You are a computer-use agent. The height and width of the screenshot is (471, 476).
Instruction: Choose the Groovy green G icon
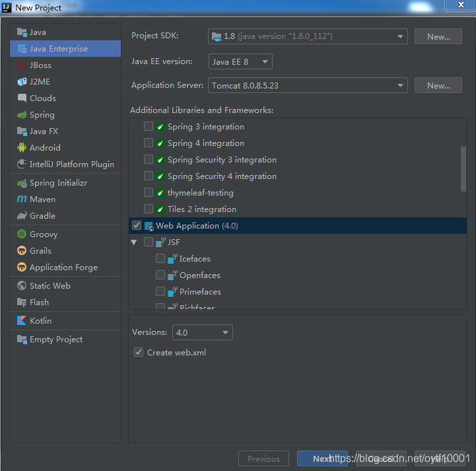[x=22, y=234]
